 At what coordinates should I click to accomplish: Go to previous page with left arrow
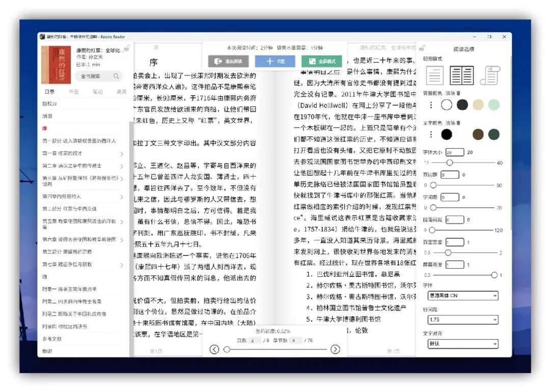(214, 349)
